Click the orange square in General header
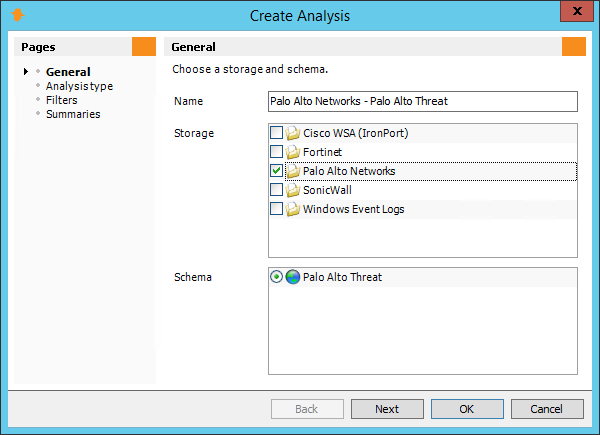This screenshot has height=435, width=600. tap(574, 47)
